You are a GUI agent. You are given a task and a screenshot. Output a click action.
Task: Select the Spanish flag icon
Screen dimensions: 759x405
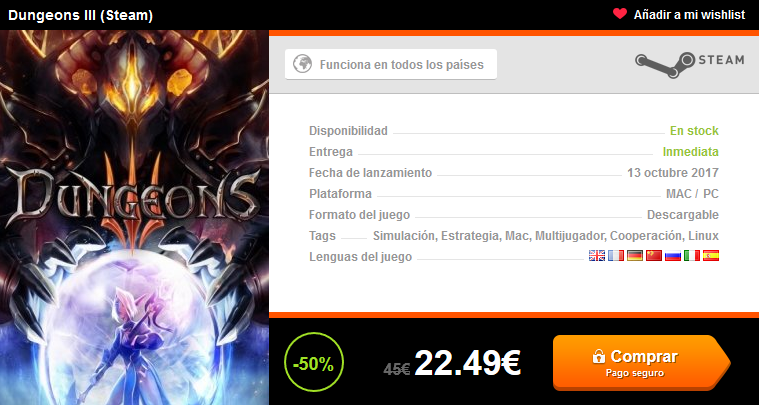tap(711, 255)
